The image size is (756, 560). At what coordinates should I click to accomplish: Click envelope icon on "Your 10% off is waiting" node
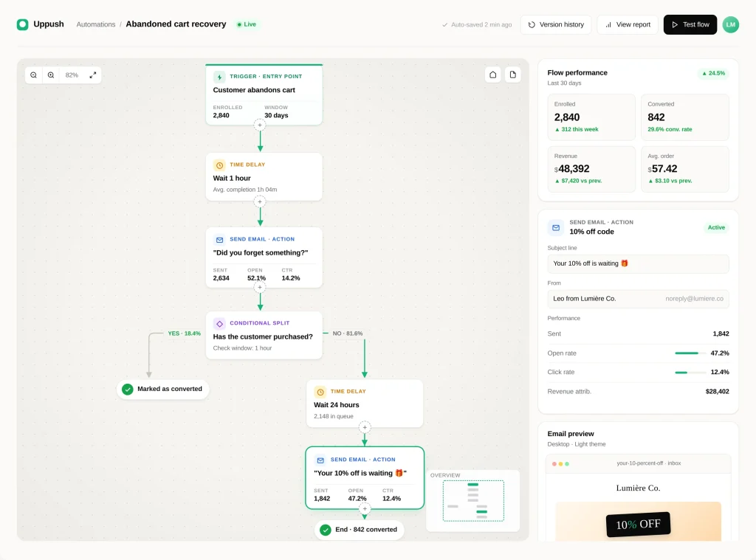point(320,460)
